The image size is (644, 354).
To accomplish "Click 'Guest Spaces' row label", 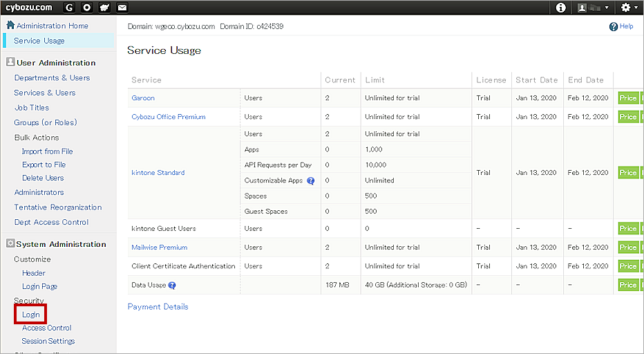I will point(266,212).
